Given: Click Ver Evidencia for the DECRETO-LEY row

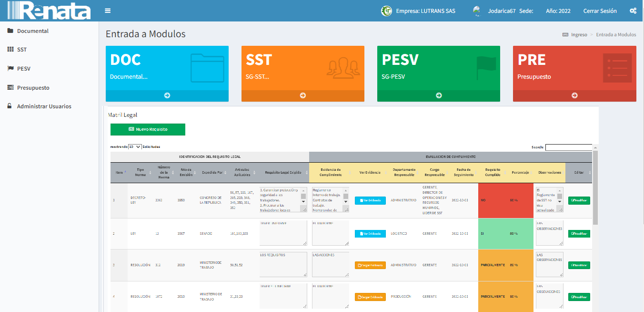Looking at the screenshot, I should pos(370,200).
